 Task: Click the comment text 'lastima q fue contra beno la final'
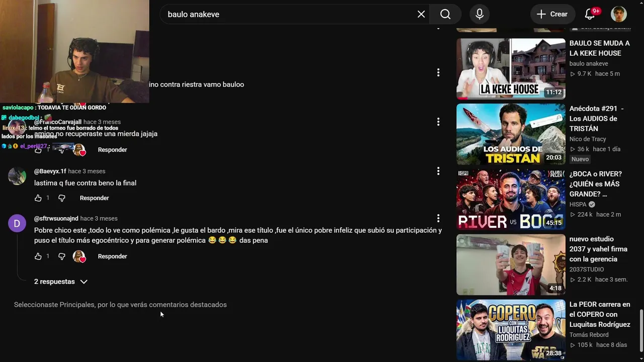pyautogui.click(x=85, y=183)
